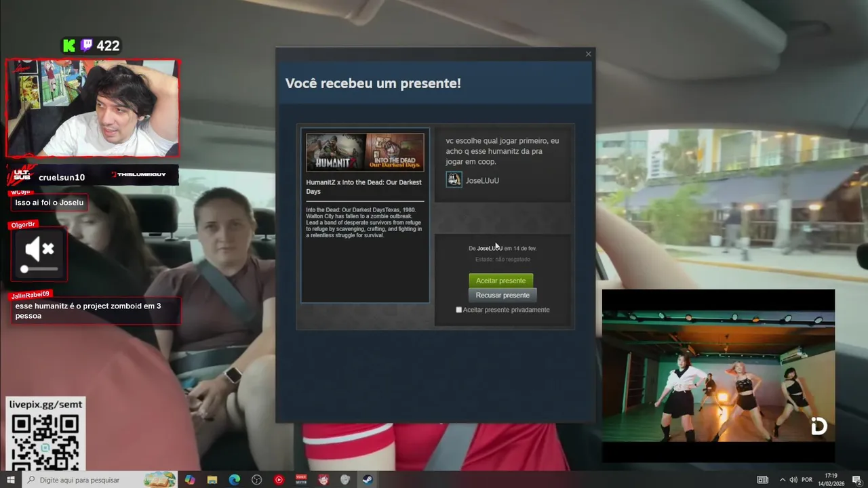868x488 pixels.
Task: Click the taskbar search field
Action: click(x=99, y=480)
